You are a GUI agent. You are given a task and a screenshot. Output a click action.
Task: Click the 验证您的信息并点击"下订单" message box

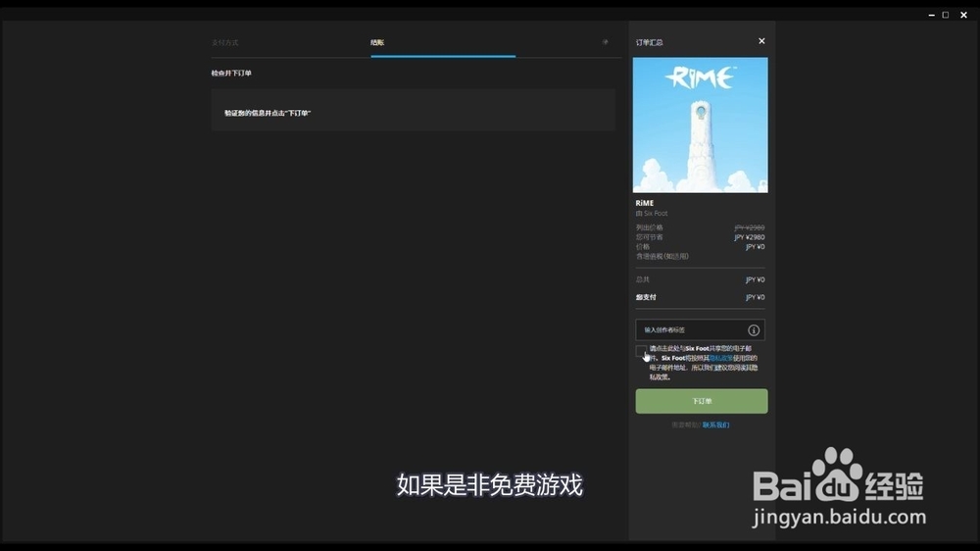[x=414, y=110]
